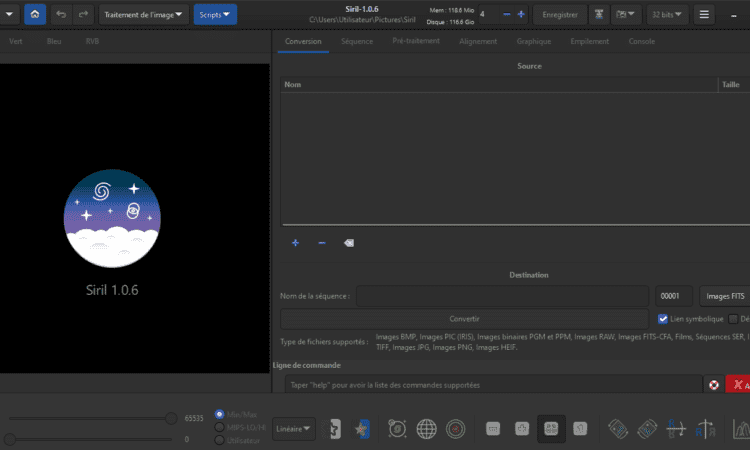This screenshot has height=450, width=750.
Task: Select the Vert channel tab
Action: coord(15,41)
